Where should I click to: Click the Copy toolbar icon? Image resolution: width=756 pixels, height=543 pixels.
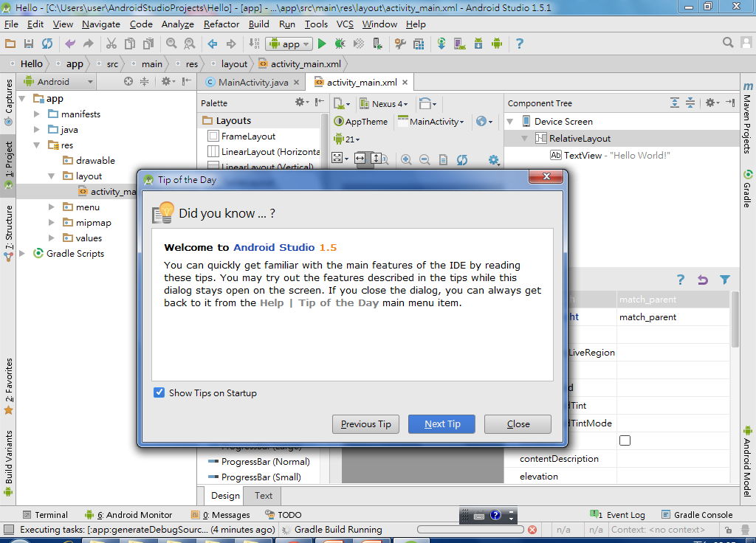(x=130, y=44)
